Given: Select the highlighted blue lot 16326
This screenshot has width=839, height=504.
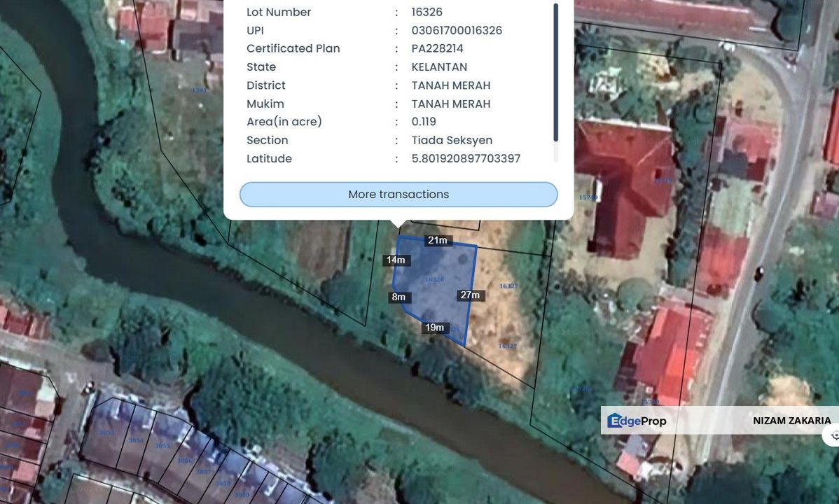Looking at the screenshot, I should click(x=436, y=287).
